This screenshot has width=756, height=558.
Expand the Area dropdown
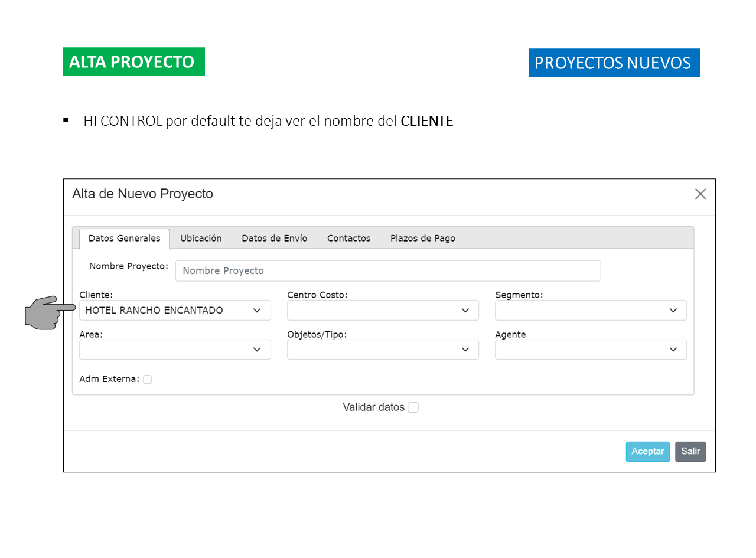coord(175,350)
